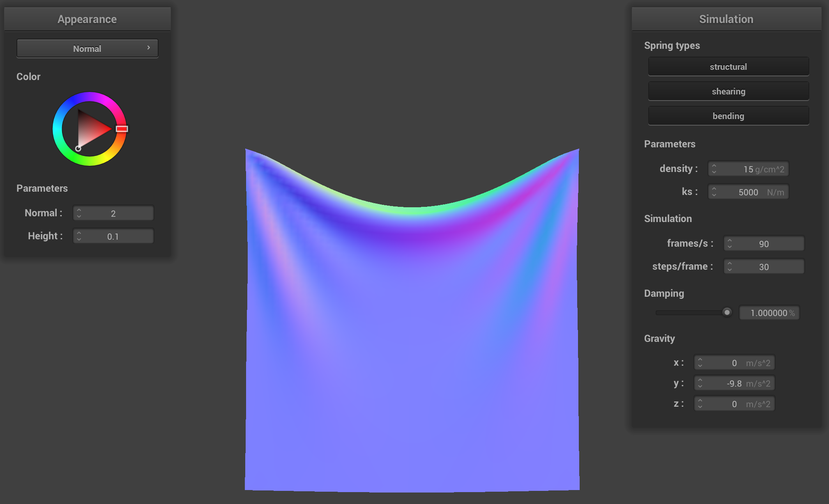
Task: Click the density field showing 15
Action: click(748, 169)
